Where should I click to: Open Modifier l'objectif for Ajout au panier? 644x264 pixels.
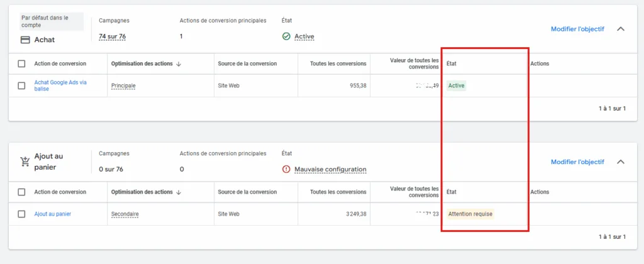577,162
